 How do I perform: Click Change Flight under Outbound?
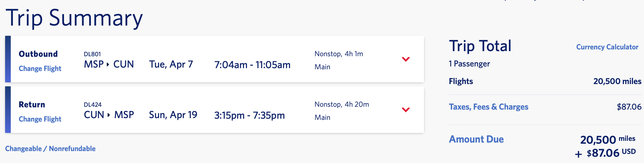click(x=40, y=69)
